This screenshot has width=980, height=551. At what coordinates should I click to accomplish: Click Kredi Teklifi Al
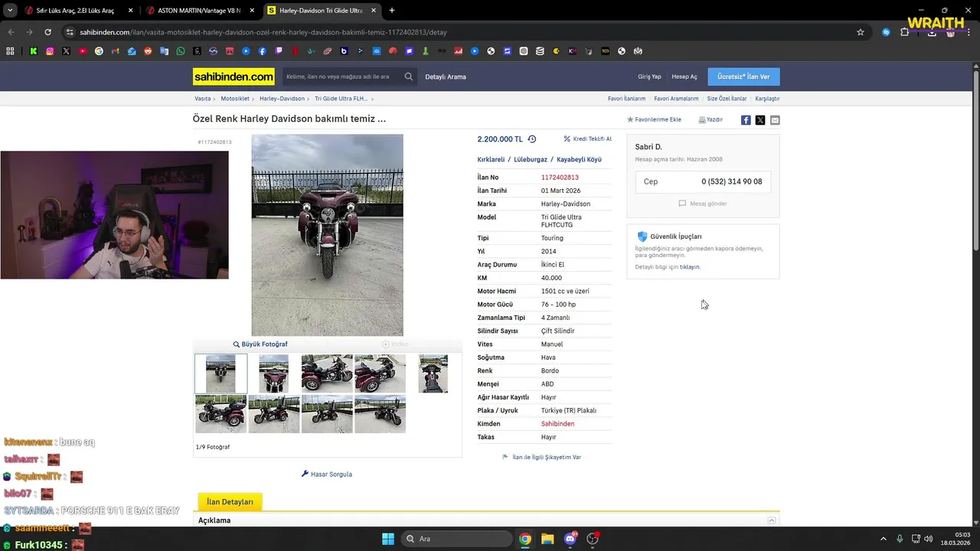click(587, 139)
